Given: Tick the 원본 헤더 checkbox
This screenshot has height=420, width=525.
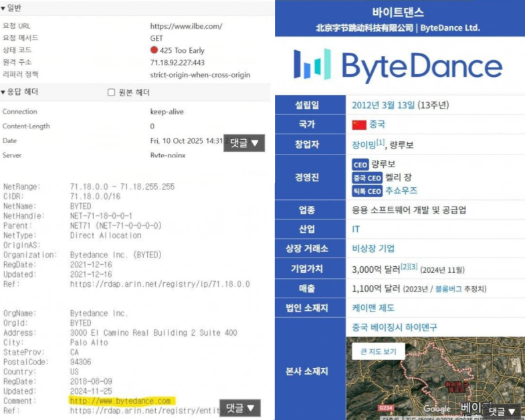Looking at the screenshot, I should (x=111, y=92).
